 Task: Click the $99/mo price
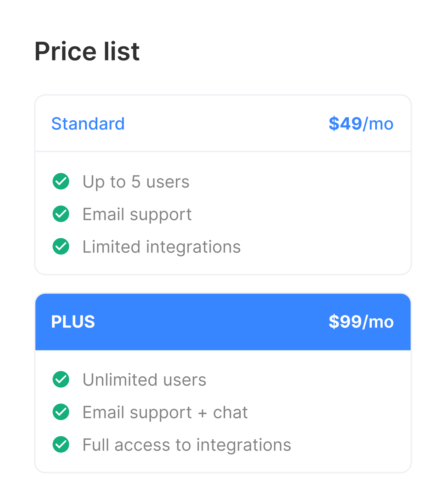361,322
